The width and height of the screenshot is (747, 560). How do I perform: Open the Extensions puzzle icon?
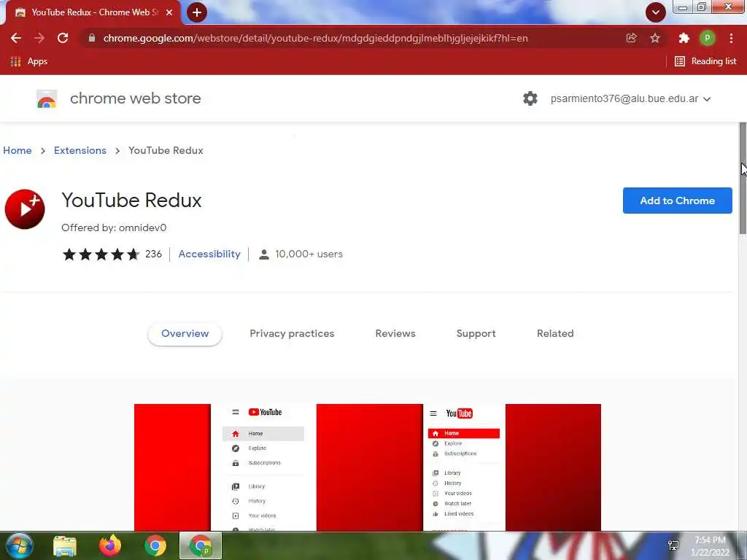point(684,38)
